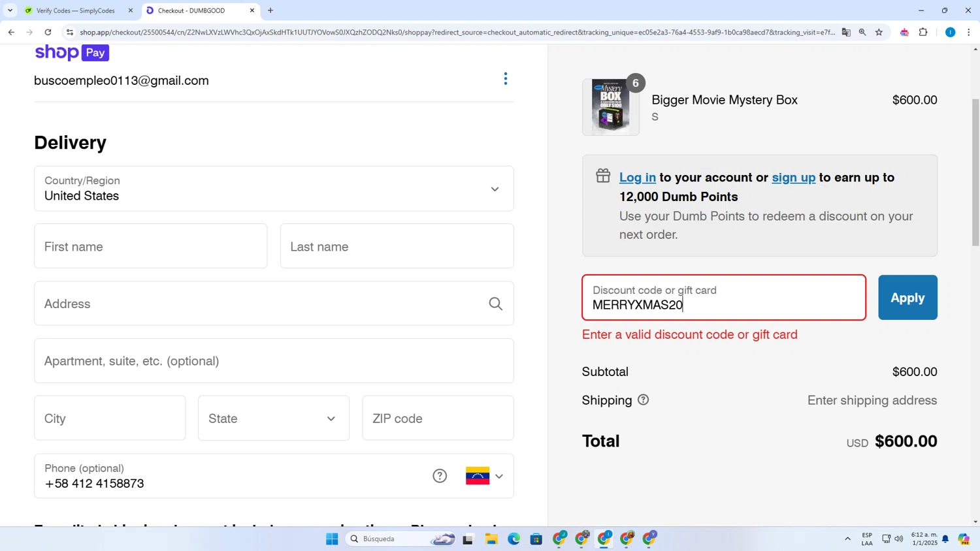Click the volume icon in system tray
980x551 pixels.
tap(899, 539)
